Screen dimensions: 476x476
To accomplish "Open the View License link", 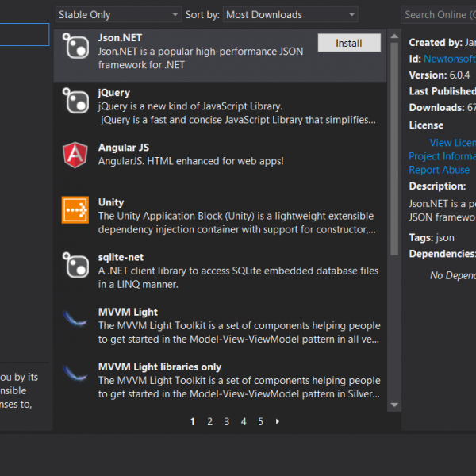I will [x=453, y=143].
